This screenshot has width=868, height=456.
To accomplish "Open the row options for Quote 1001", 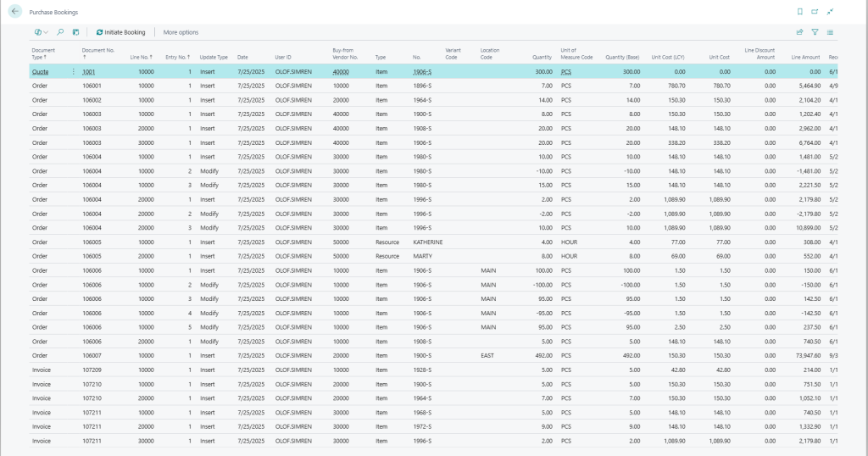I will 73,72.
